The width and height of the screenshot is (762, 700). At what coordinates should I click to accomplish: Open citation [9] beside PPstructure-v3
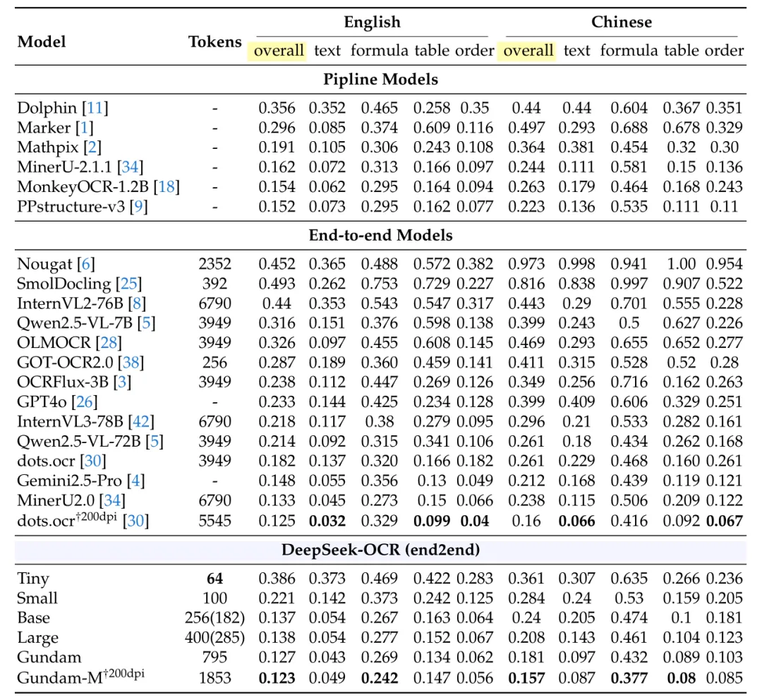(138, 207)
